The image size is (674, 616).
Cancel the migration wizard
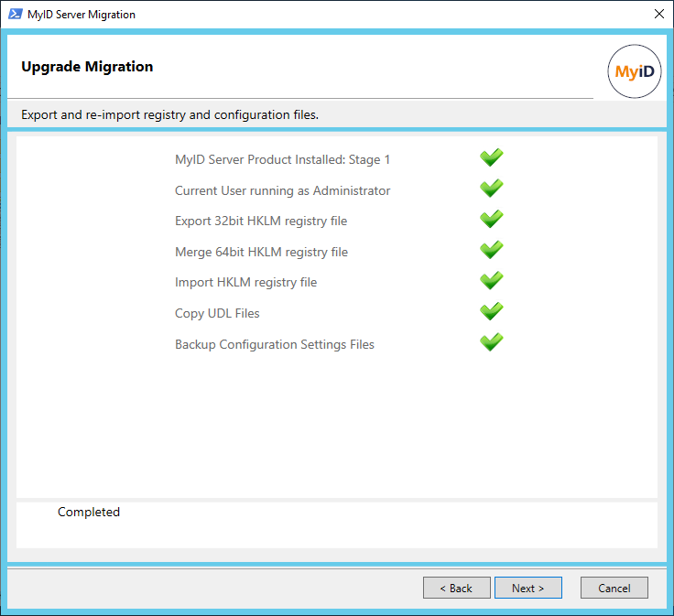614,588
